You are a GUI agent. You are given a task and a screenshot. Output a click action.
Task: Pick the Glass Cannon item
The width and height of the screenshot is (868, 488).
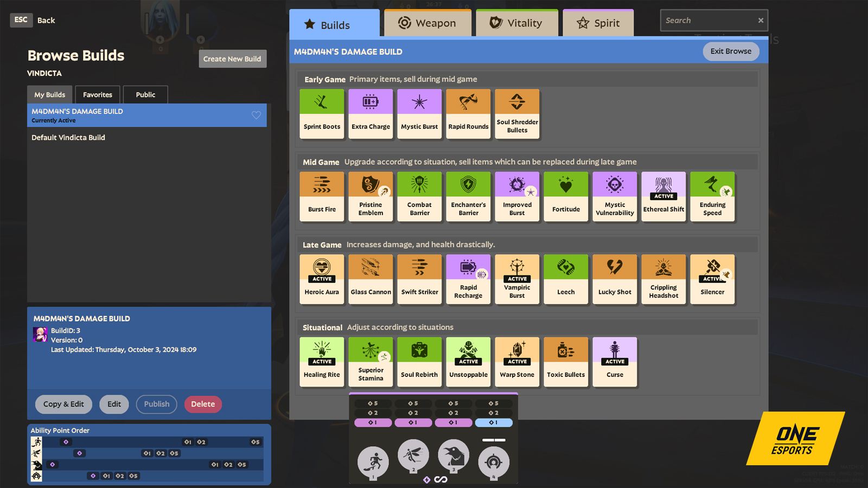[371, 279]
